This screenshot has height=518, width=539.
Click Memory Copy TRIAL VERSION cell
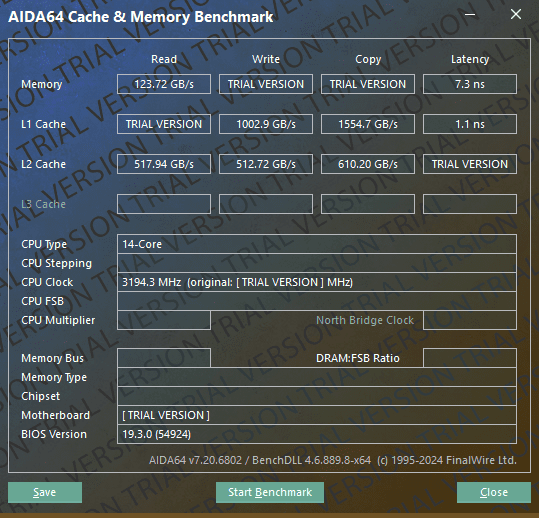(x=368, y=84)
